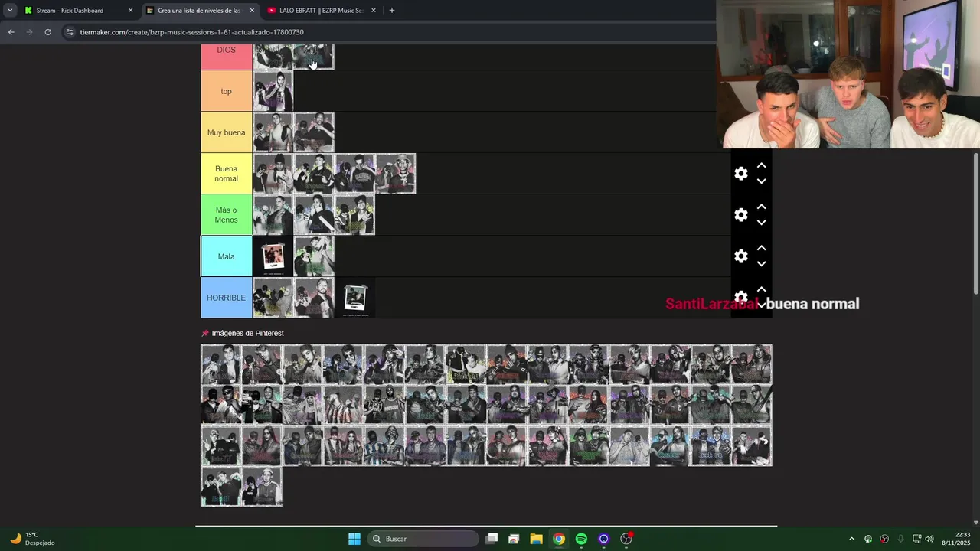Move Buena normal tier up with arrow

761,165
